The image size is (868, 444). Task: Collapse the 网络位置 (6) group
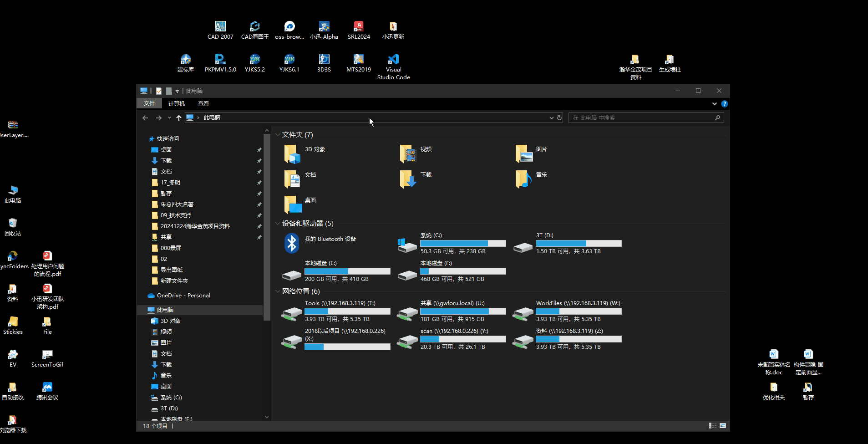[278, 291]
